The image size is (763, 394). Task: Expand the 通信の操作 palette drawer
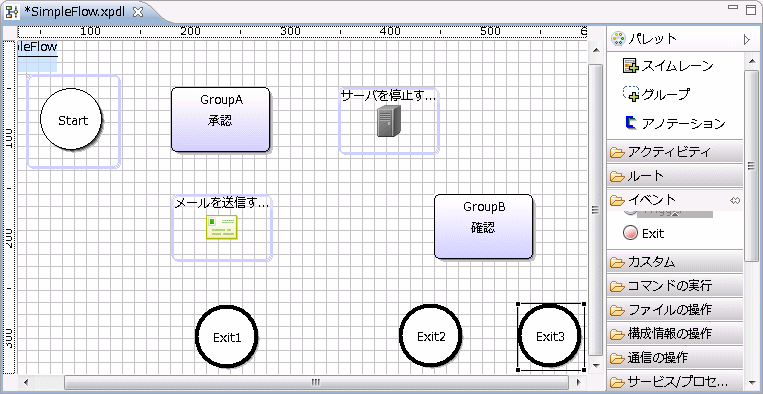[x=675, y=358]
